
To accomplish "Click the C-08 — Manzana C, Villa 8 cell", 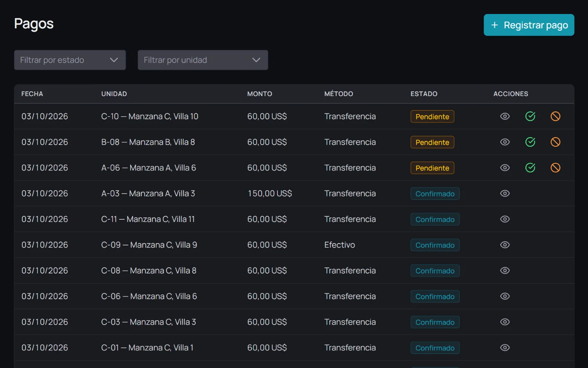I will point(149,271).
